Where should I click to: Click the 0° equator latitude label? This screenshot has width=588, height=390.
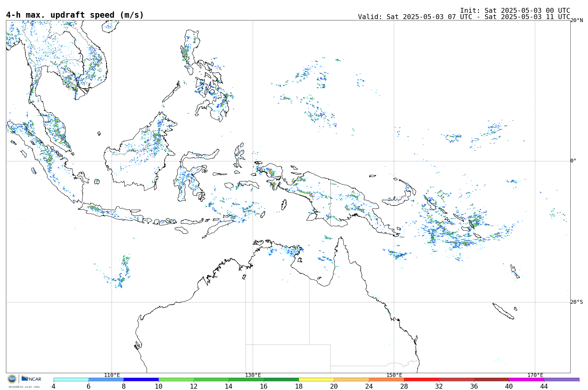click(573, 161)
